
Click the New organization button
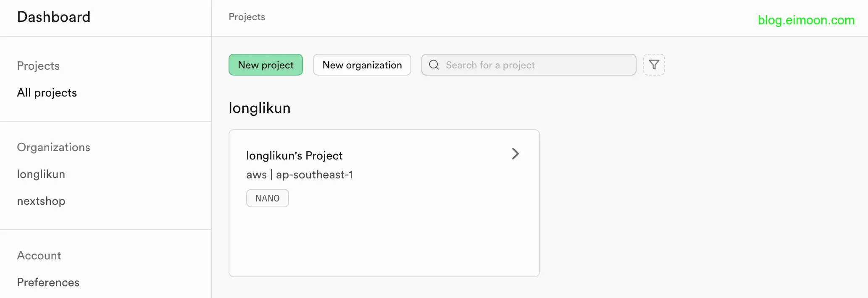pos(362,65)
